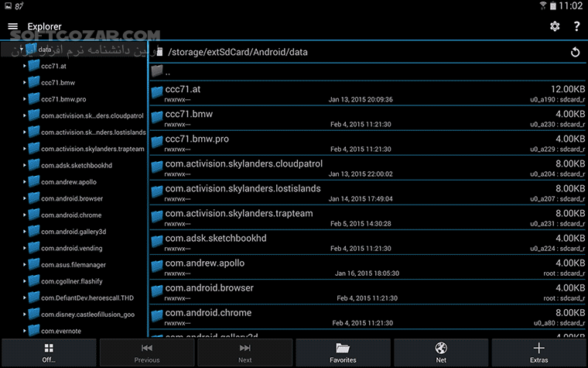
Task: Click folder icon of ccc71.at in list
Action: point(157,92)
